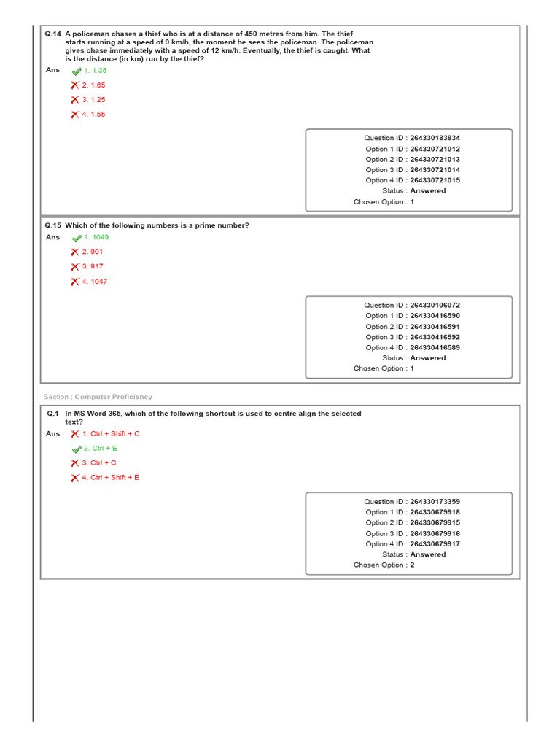
Task: Click Option 1 ID 264330416590
Action: pos(413,316)
